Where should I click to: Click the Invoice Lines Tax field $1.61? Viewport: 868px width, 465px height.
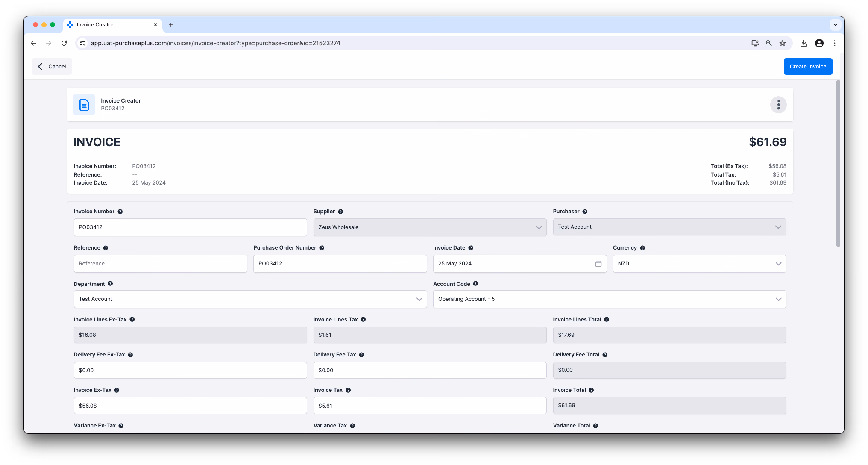coord(430,335)
